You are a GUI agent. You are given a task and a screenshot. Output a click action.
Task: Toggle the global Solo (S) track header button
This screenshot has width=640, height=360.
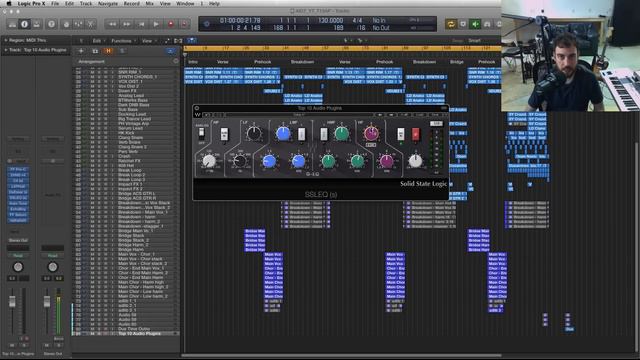[x=122, y=51]
